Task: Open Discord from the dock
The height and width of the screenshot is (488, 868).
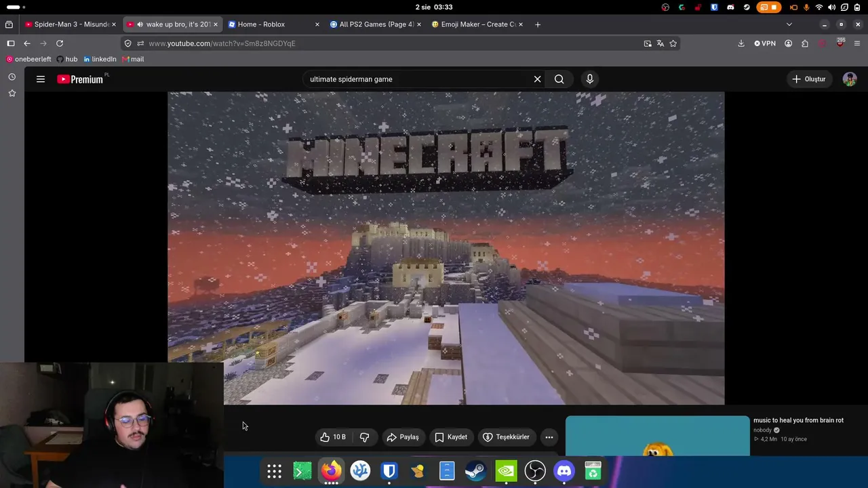Action: click(564, 471)
